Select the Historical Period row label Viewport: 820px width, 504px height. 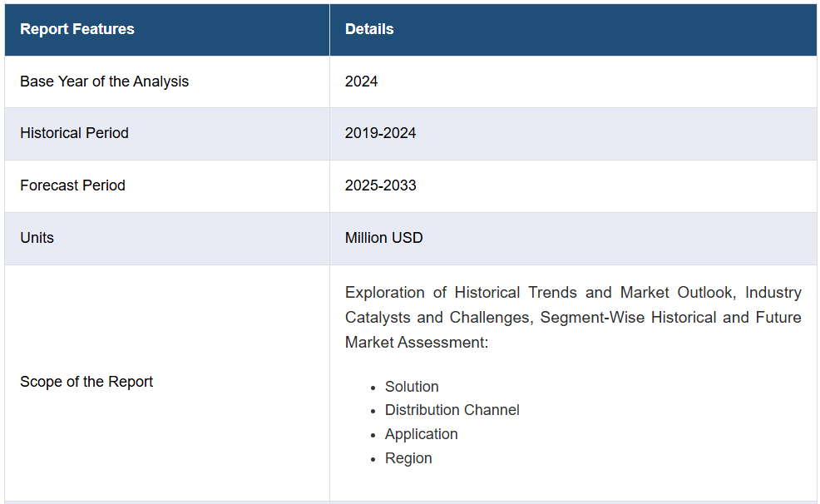click(74, 133)
